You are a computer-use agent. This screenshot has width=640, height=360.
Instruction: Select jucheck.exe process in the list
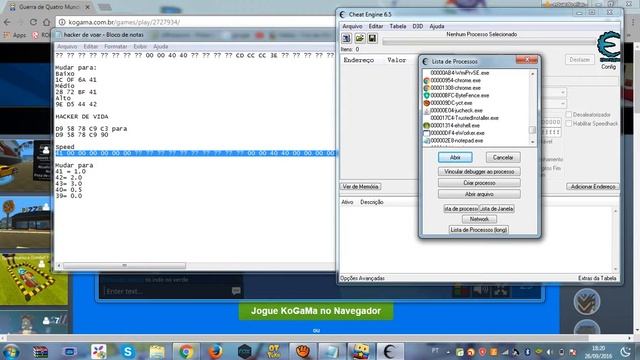point(456,110)
